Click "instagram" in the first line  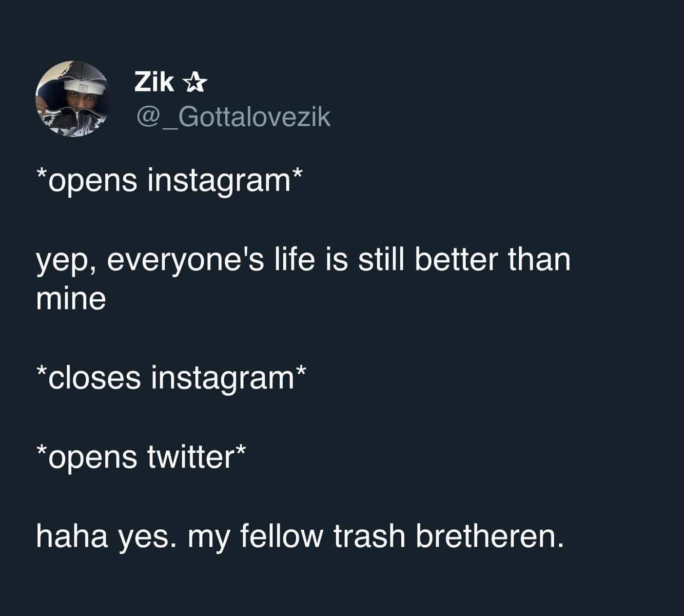point(219,182)
